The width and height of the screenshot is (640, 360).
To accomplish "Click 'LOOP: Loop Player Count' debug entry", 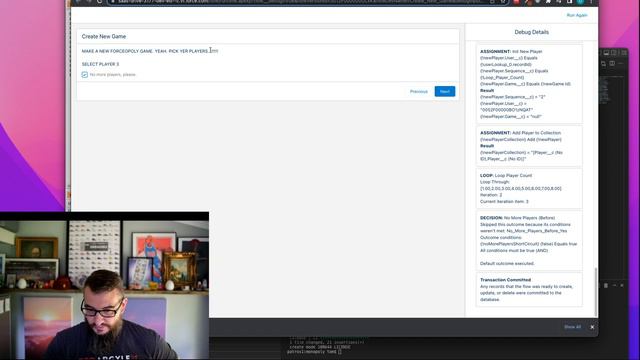I will (529, 188).
